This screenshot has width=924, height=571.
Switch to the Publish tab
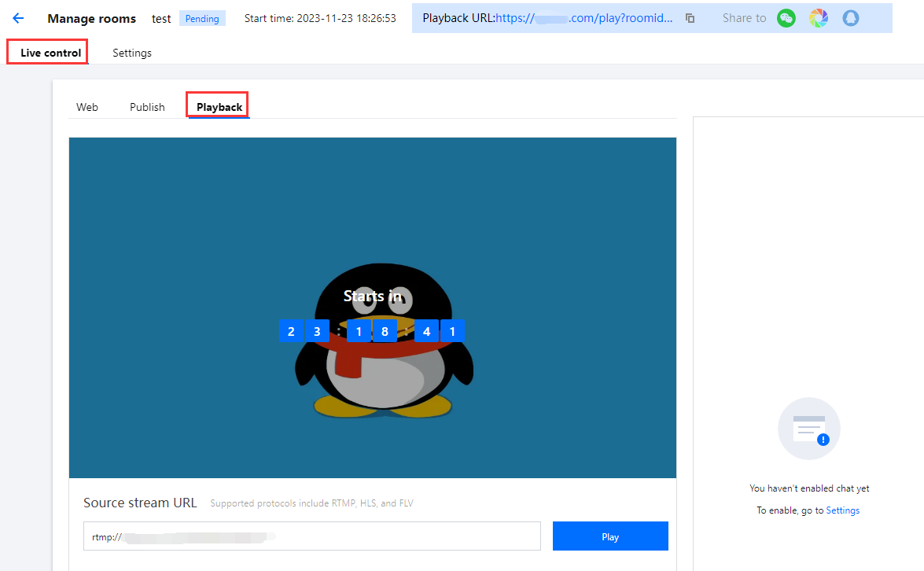point(147,106)
